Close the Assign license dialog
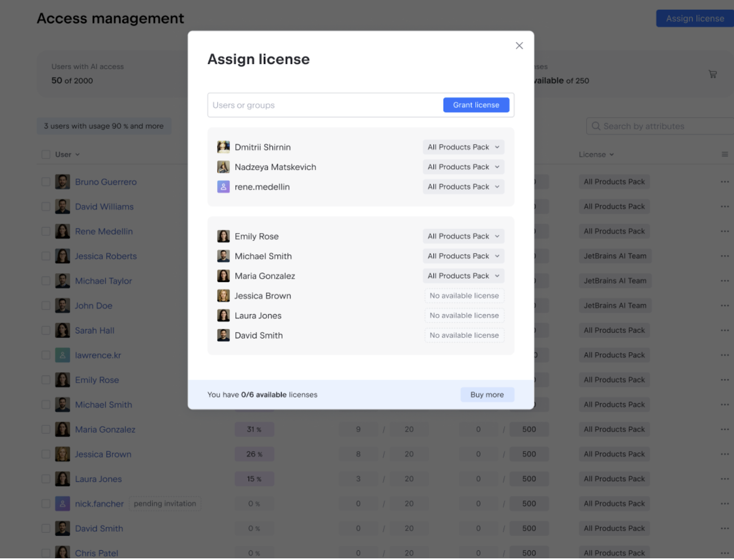Screen dimensions: 734x560 click(519, 45)
